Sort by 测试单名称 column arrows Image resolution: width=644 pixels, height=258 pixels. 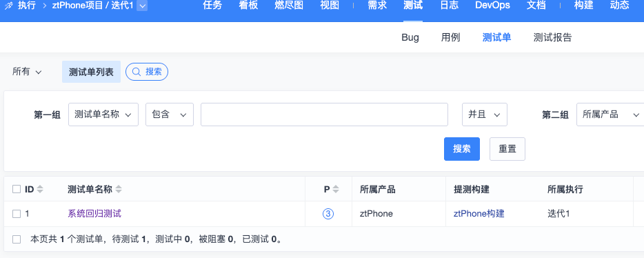(x=119, y=190)
